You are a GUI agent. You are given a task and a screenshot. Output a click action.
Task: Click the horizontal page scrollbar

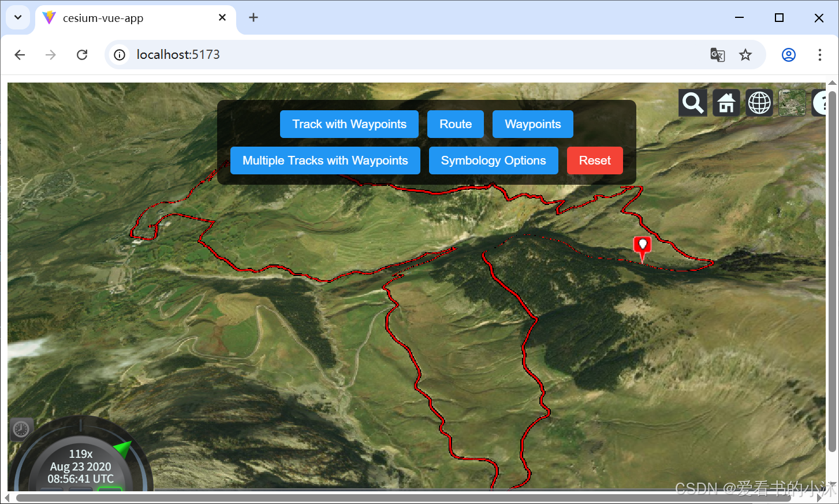point(403,498)
